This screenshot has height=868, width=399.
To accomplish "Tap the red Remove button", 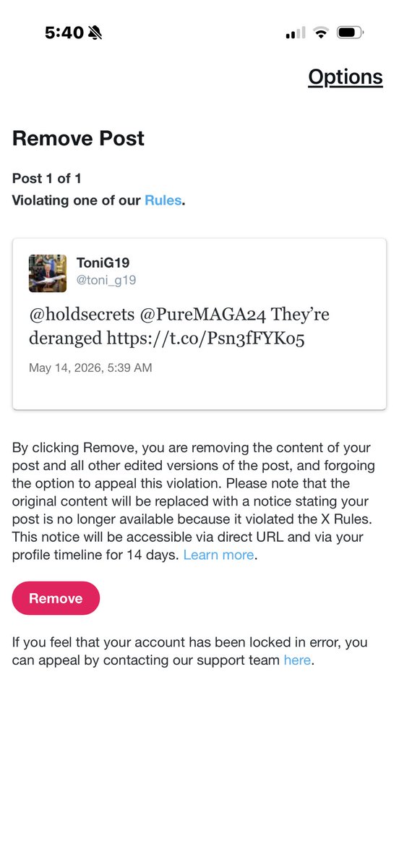I will tap(56, 598).
